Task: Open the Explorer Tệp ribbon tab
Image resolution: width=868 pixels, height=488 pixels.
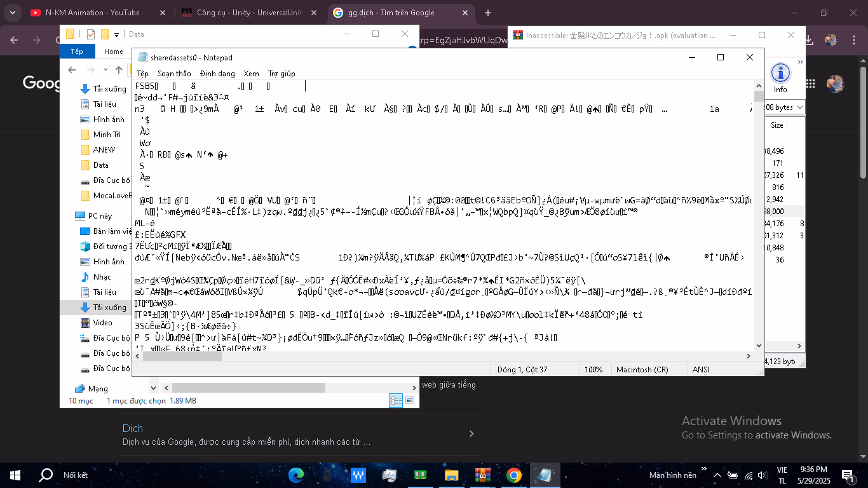Action: coord(77,51)
